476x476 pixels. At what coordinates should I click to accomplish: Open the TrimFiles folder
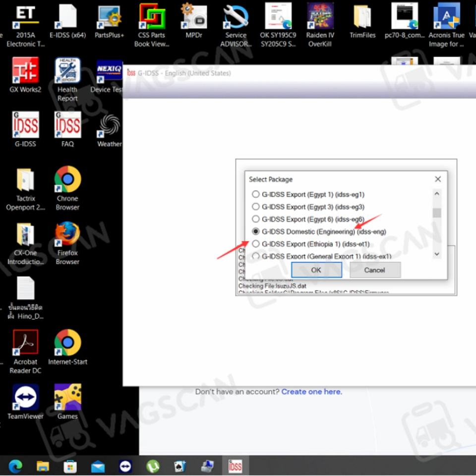pos(362,22)
